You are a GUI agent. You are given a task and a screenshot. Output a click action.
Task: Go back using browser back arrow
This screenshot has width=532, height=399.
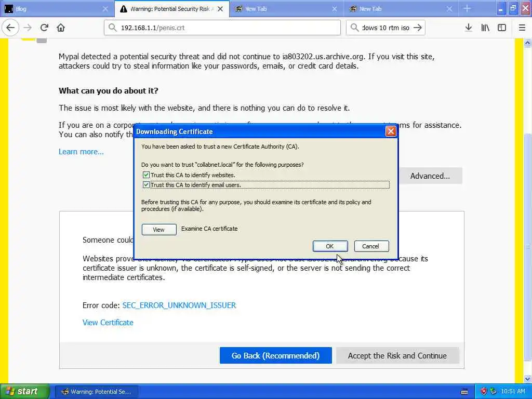click(x=10, y=28)
